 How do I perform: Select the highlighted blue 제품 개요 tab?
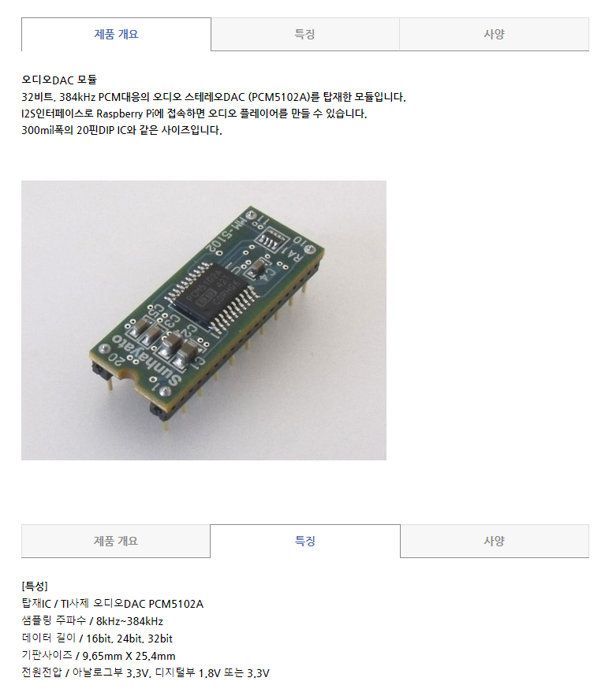tap(116, 35)
